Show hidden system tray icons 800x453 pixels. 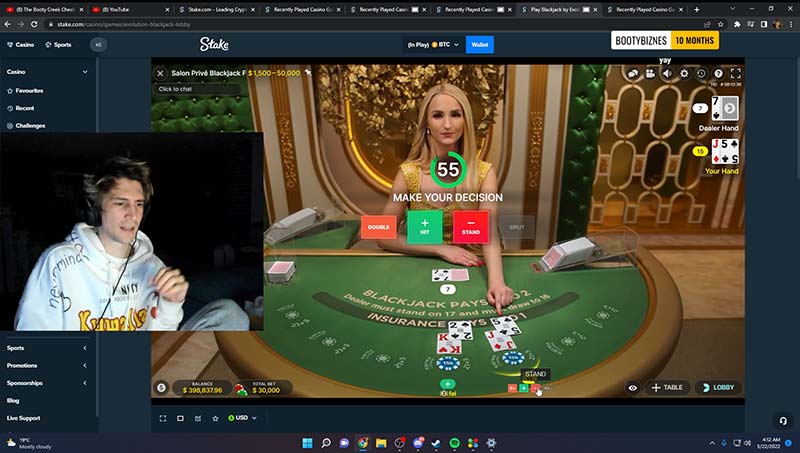pos(712,443)
